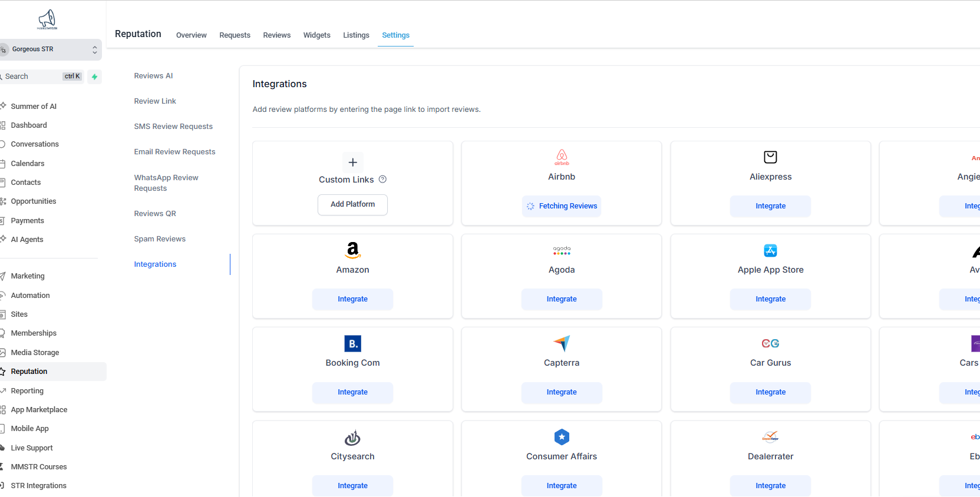Open Conversations from the sidebar
This screenshot has width=980, height=497.
(35, 144)
